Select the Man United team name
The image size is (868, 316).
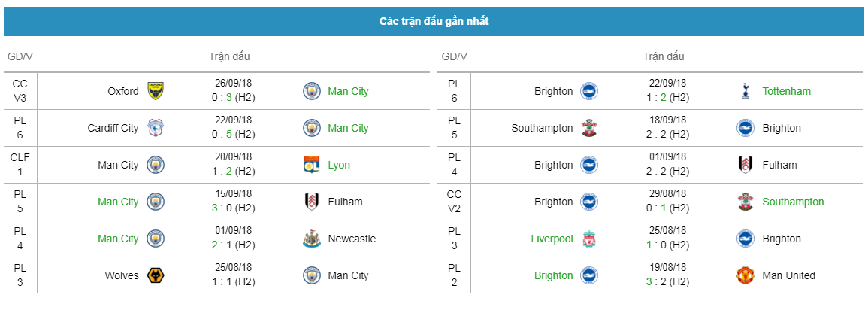click(789, 275)
